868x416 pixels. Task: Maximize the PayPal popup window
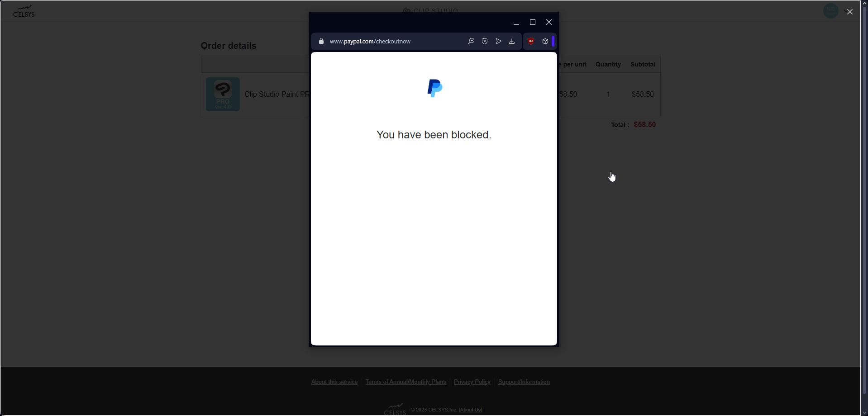533,22
